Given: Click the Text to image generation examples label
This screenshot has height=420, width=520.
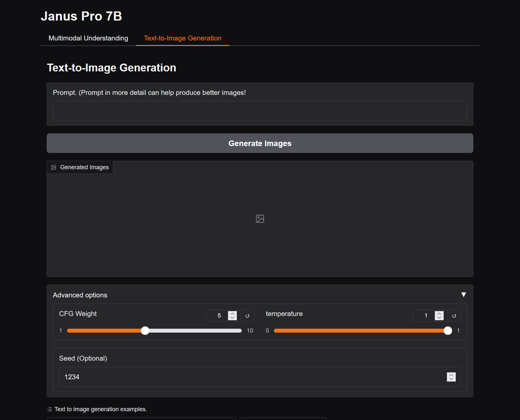Looking at the screenshot, I should [x=100, y=409].
